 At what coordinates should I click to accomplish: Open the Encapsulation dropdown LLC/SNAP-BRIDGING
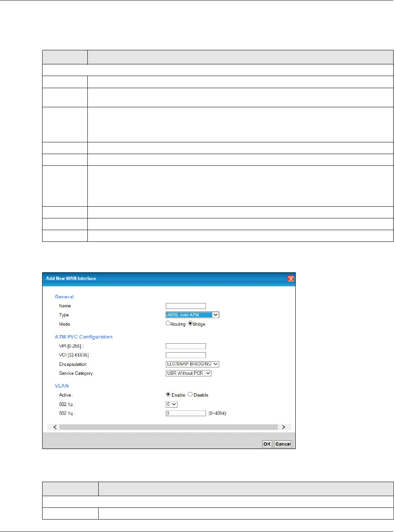192,364
